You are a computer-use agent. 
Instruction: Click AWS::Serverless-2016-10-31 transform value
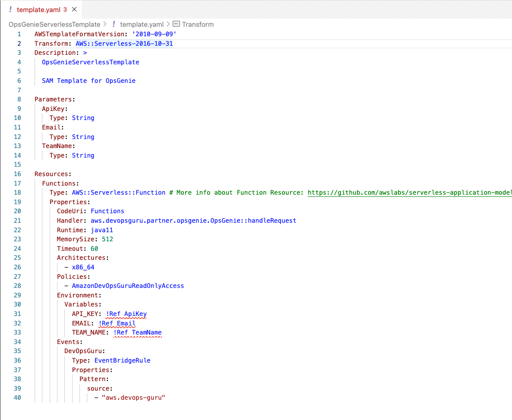124,44
